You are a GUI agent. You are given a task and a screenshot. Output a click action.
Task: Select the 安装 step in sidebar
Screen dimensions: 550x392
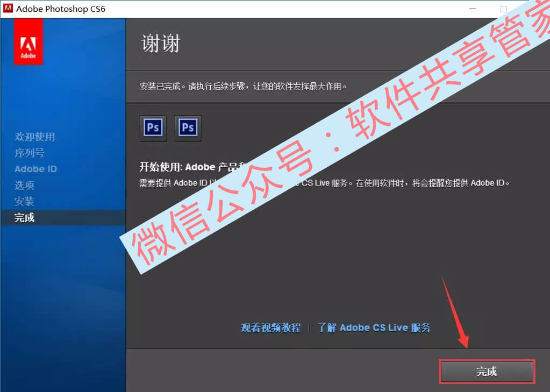pyautogui.click(x=24, y=202)
